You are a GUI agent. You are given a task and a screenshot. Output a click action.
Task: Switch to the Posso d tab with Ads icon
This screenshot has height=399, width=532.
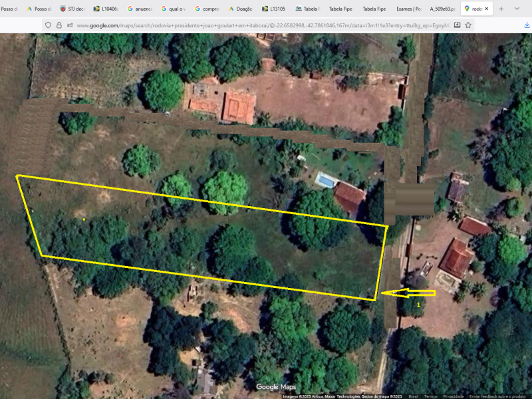(x=39, y=9)
